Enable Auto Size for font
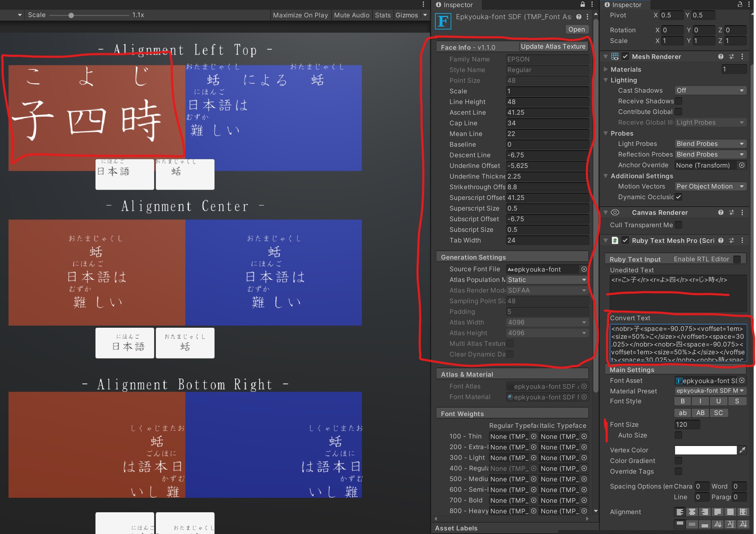The height and width of the screenshot is (534, 756). point(678,435)
